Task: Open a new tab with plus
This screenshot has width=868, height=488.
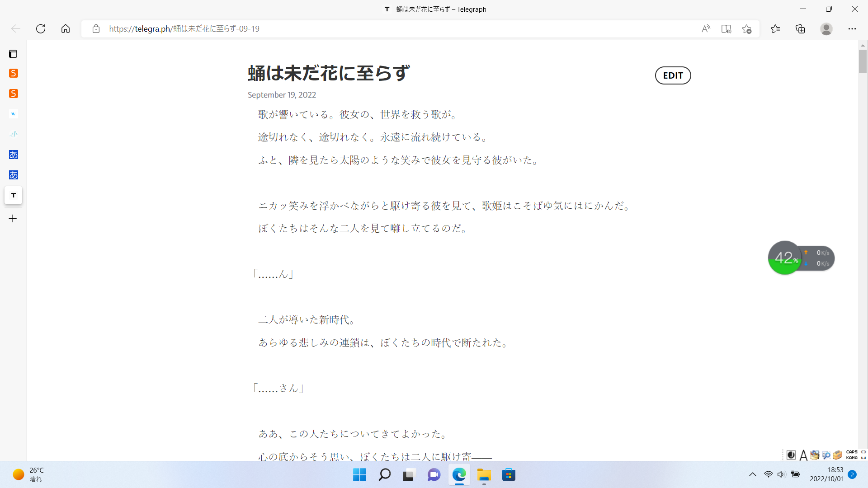Action: pos(13,219)
